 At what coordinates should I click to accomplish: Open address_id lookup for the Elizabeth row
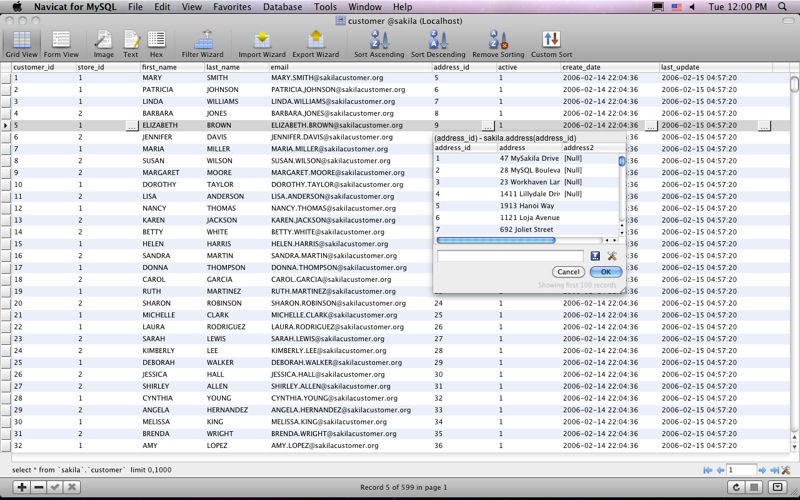click(486, 126)
